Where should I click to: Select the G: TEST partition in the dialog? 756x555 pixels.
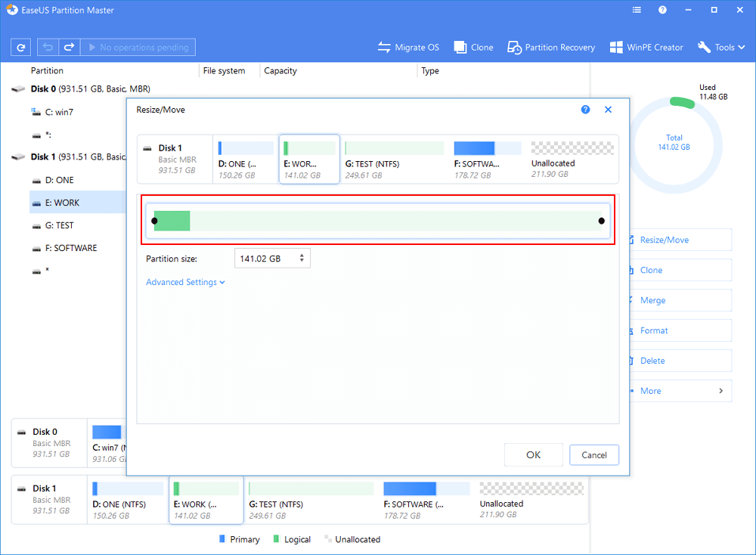(x=394, y=160)
